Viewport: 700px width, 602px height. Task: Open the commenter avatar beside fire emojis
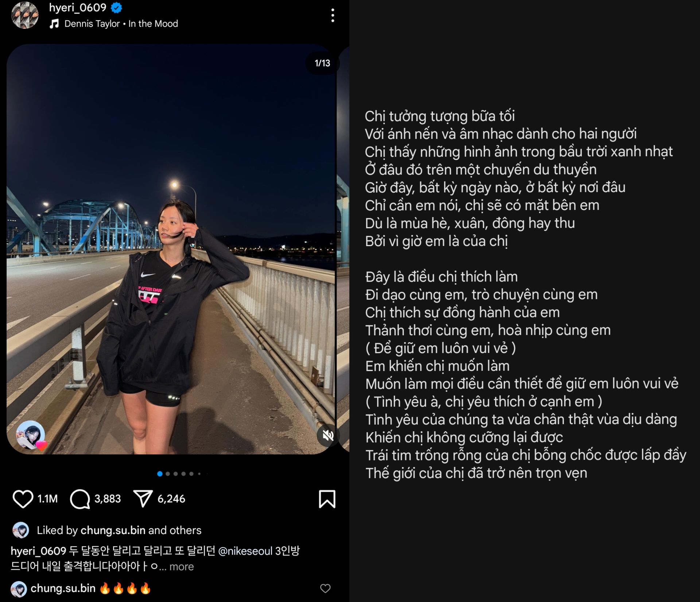19,589
